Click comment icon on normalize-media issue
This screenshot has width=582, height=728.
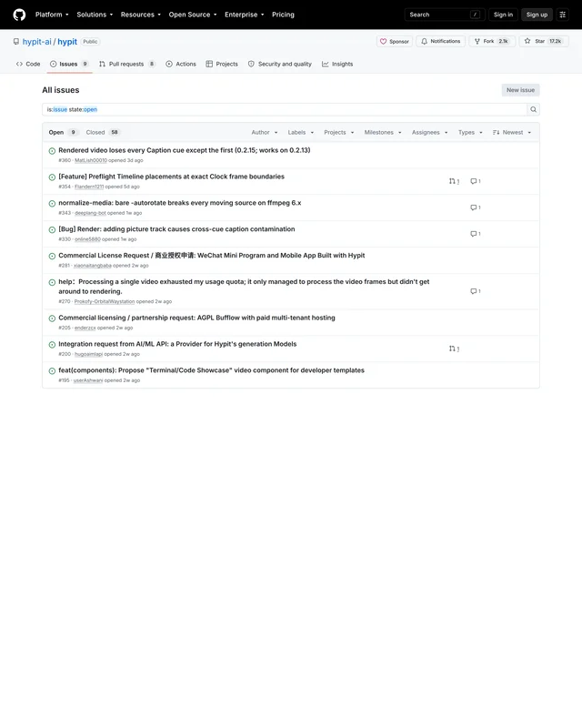[x=476, y=207]
